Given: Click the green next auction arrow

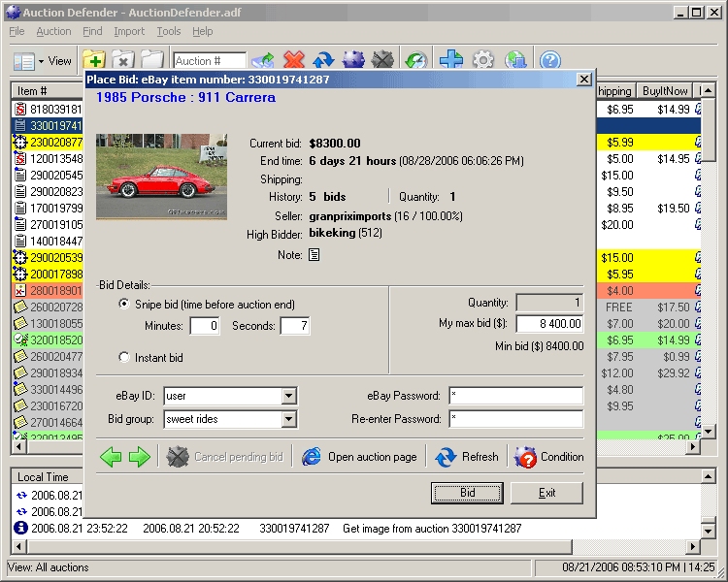Looking at the screenshot, I should pyautogui.click(x=140, y=457).
